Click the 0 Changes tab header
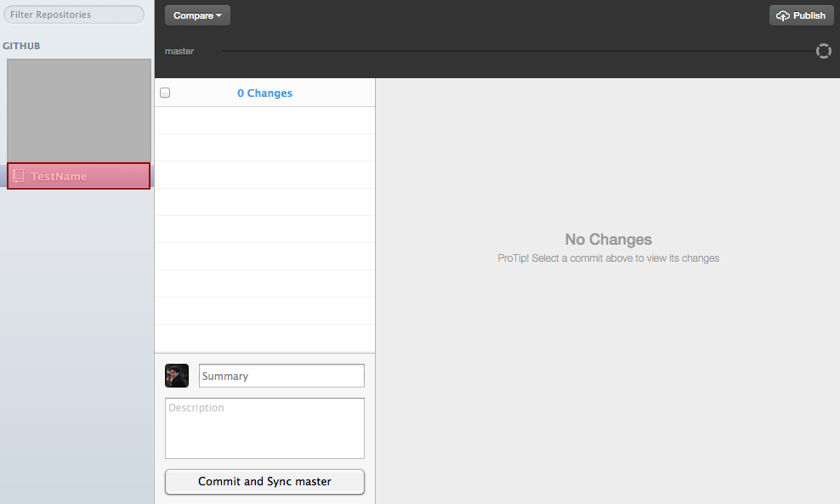 (x=264, y=92)
